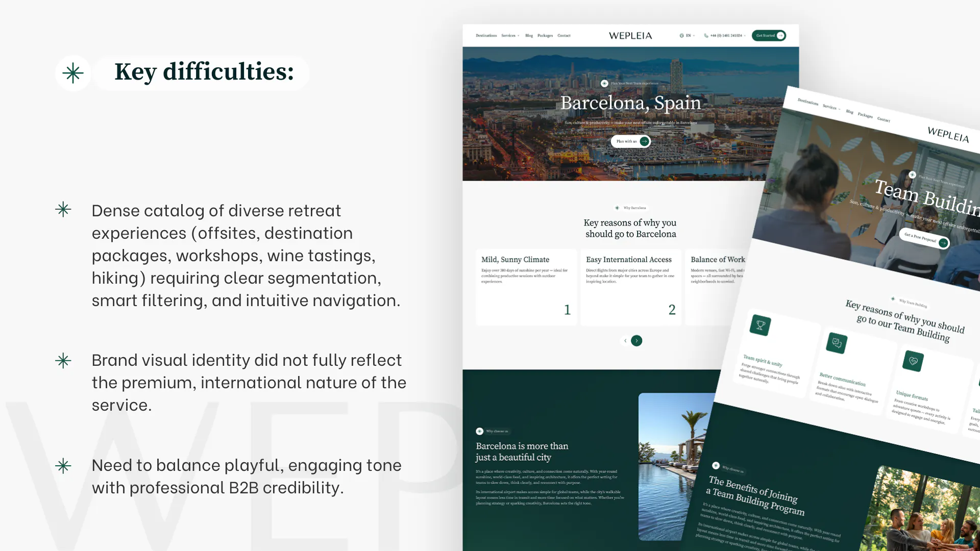
Task: Click the star bullet beside 'Dense catalog' paragraph
Action: tap(63, 209)
